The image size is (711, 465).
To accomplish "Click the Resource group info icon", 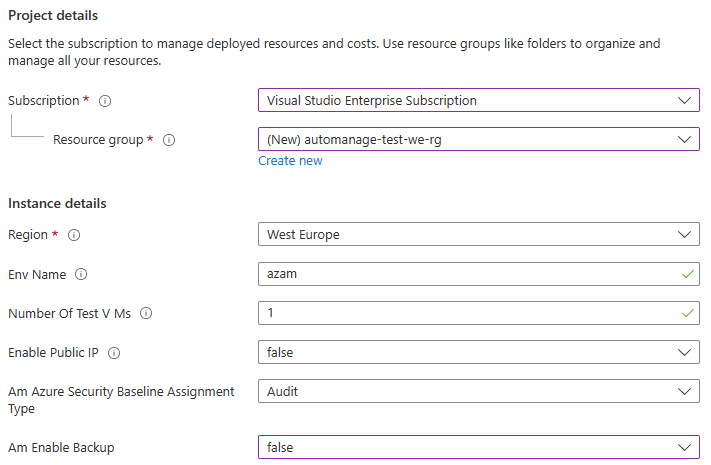I will point(169,140).
